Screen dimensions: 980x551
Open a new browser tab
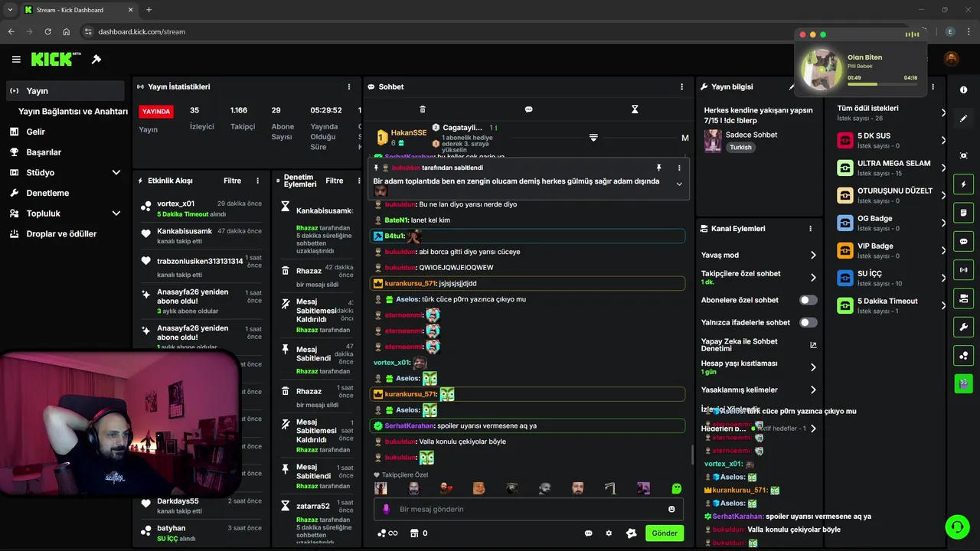[149, 10]
